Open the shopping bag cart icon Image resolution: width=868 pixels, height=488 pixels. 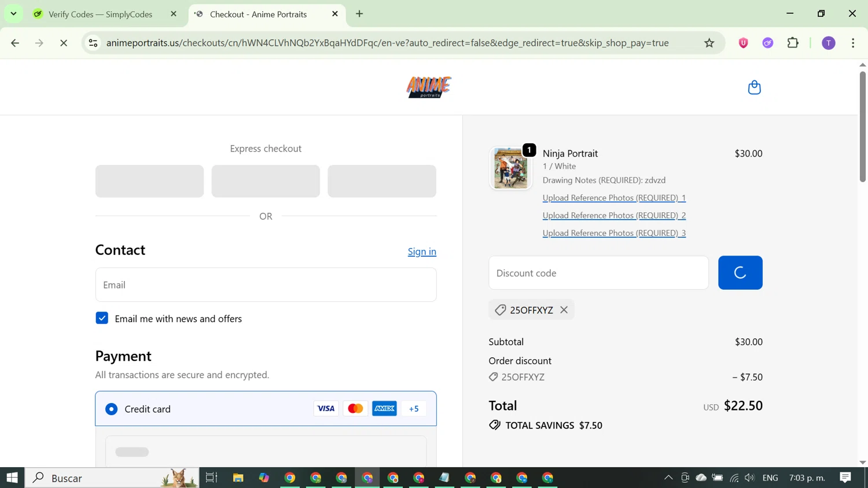754,87
